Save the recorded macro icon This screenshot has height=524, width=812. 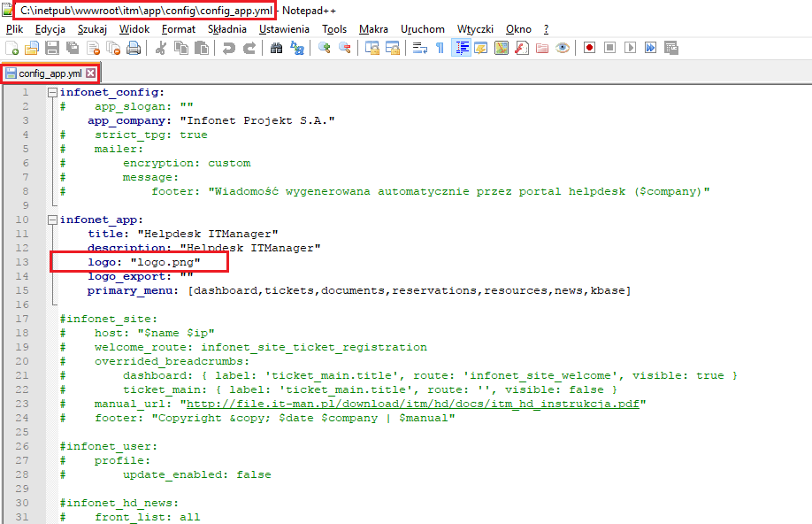pyautogui.click(x=671, y=48)
